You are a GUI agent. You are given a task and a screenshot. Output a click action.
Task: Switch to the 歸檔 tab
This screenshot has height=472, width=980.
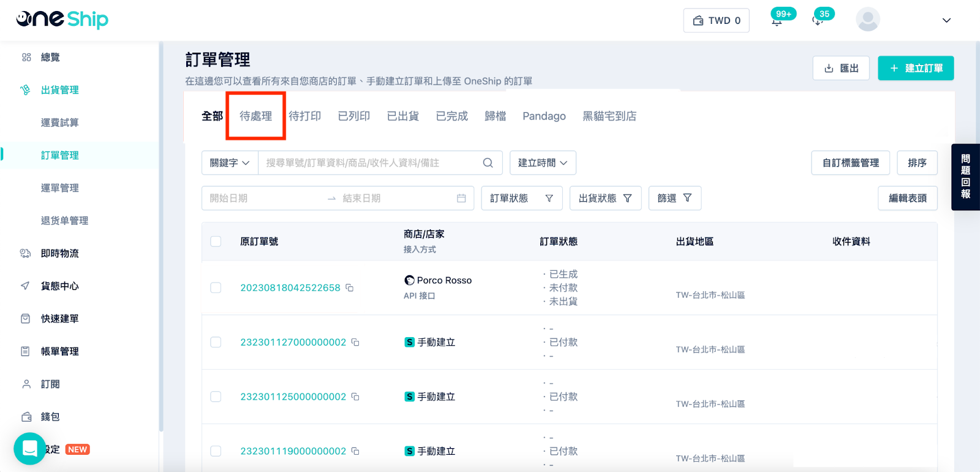tap(496, 116)
